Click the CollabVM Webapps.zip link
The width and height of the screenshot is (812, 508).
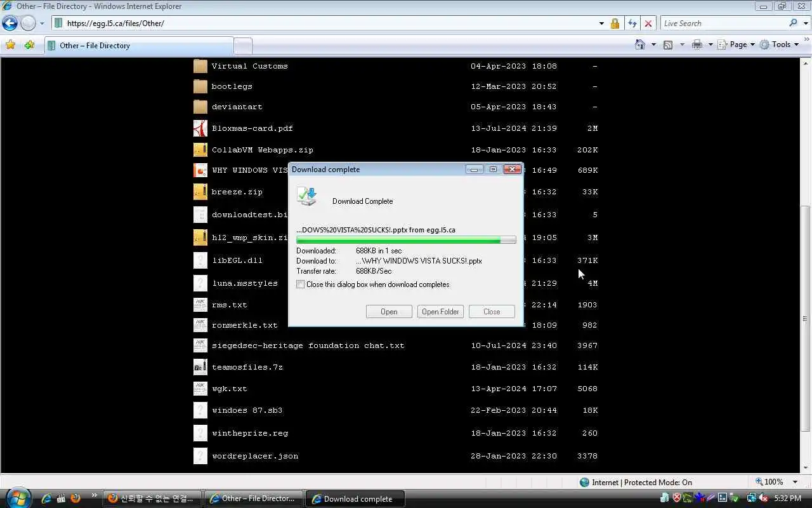262,150
